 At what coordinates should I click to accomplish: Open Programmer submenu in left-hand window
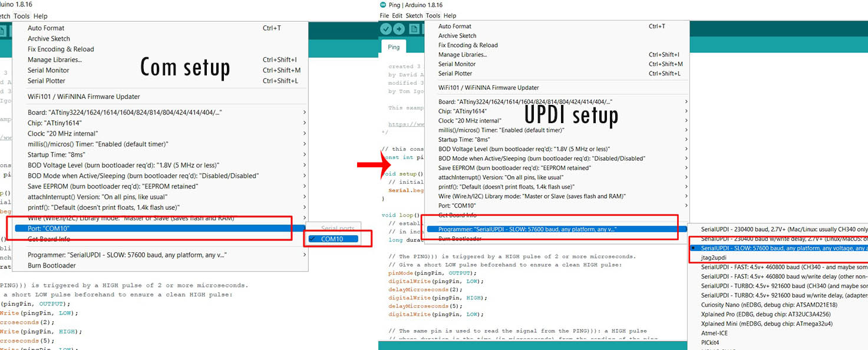coord(160,255)
